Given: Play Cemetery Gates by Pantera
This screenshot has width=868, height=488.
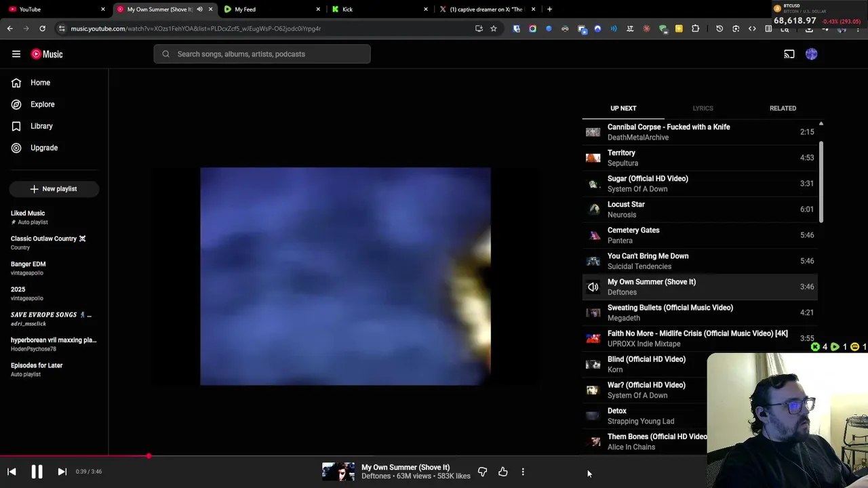Looking at the screenshot, I should [x=700, y=235].
